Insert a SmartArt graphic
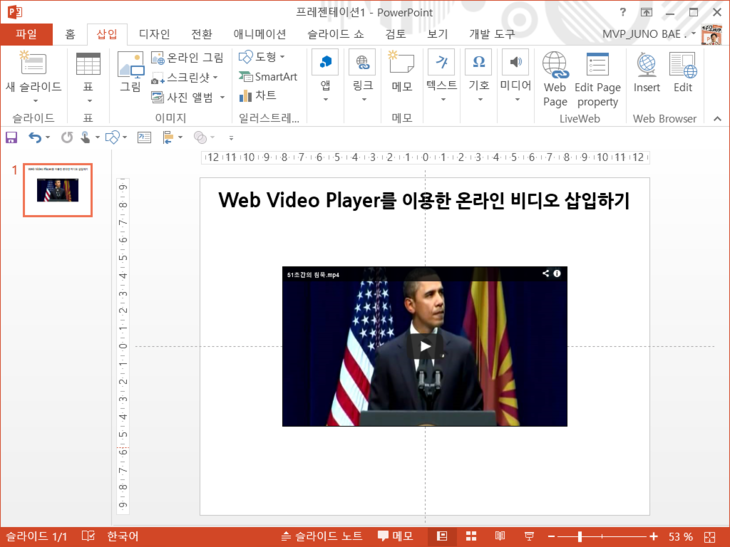The image size is (730, 547). pyautogui.click(x=268, y=76)
